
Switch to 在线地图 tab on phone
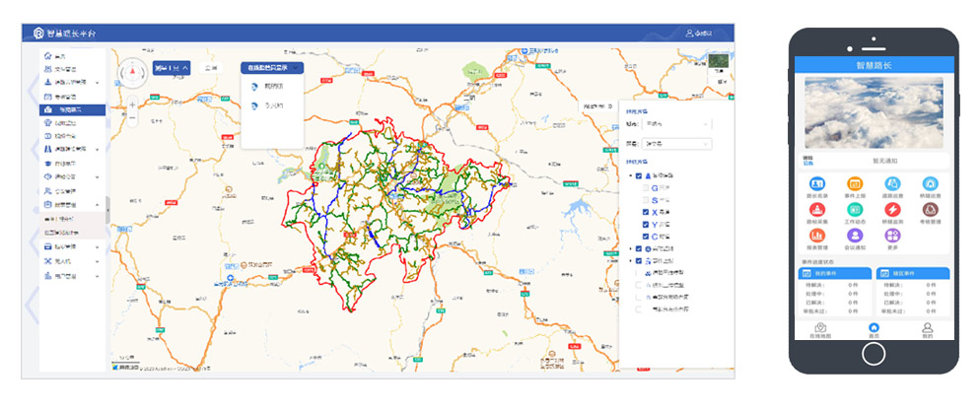[819, 330]
